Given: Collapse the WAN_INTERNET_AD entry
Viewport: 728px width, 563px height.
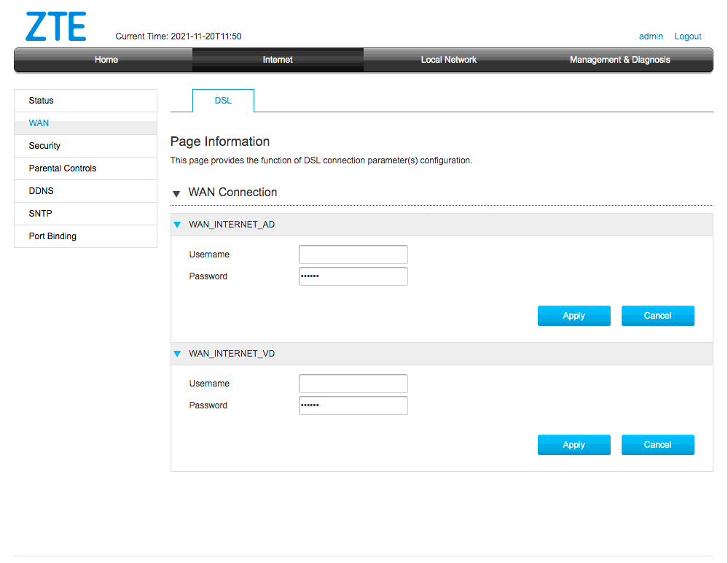Looking at the screenshot, I should tap(177, 225).
